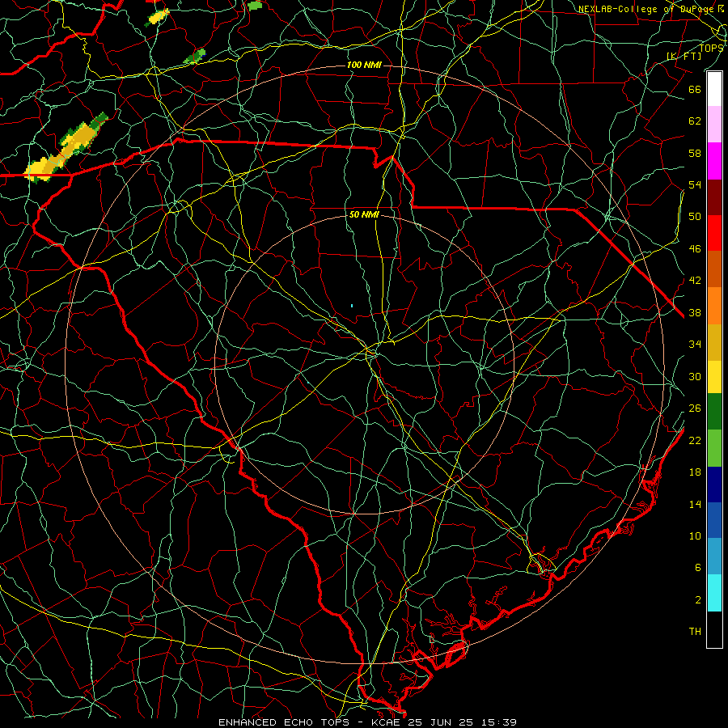The width and height of the screenshot is (728, 728).
Task: Click the legend value '26'
Action: tap(695, 408)
